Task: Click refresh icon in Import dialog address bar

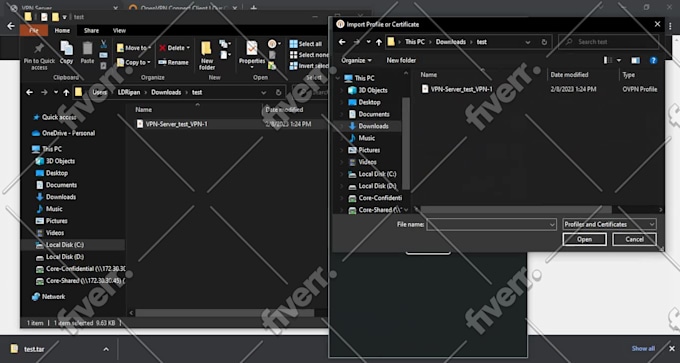Action: coord(544,42)
